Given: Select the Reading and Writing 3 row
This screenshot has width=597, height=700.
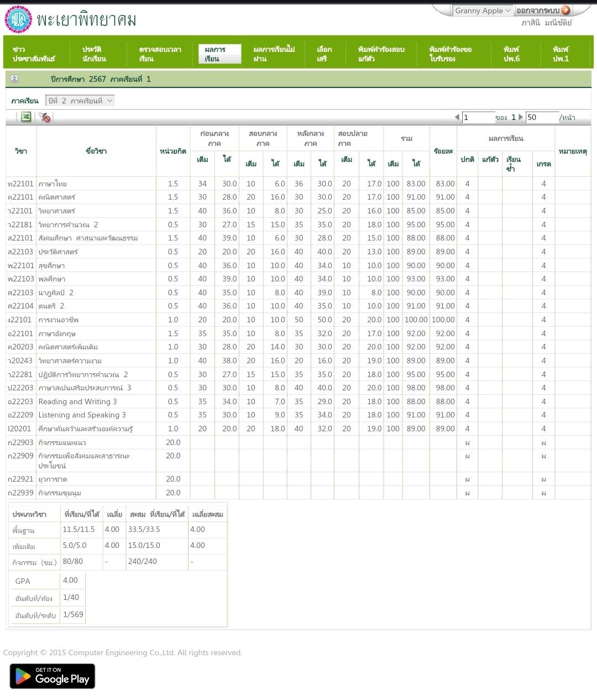Looking at the screenshot, I should [298, 401].
